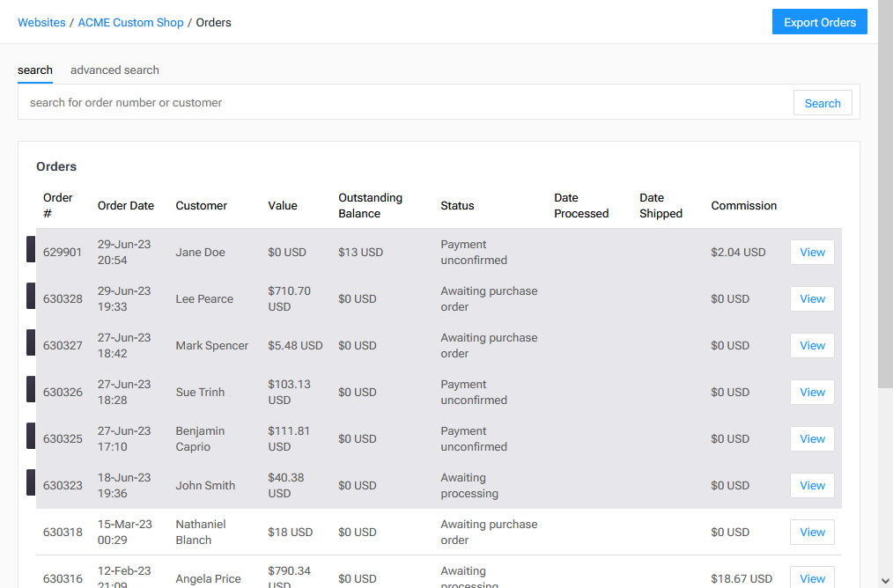Click the Search button

[x=822, y=102]
